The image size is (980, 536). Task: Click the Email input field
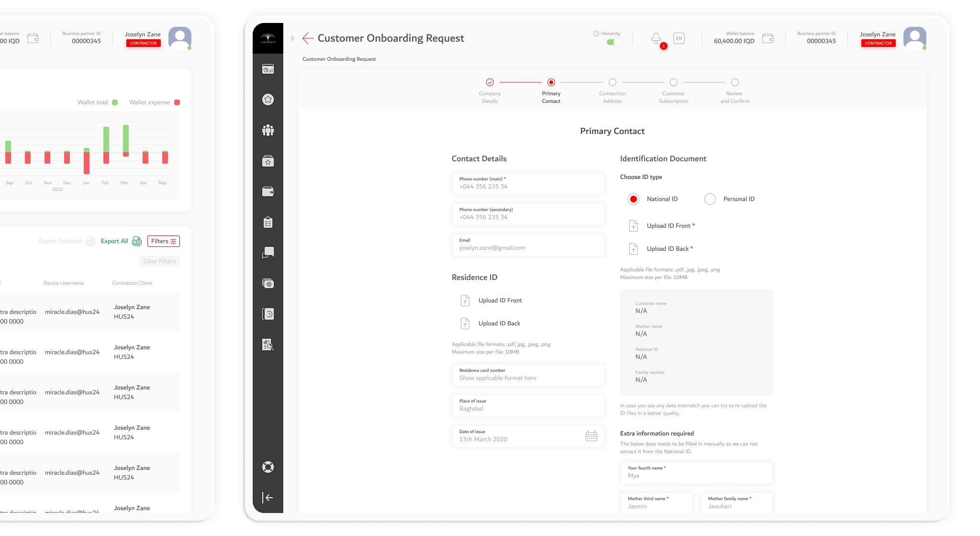[528, 245]
